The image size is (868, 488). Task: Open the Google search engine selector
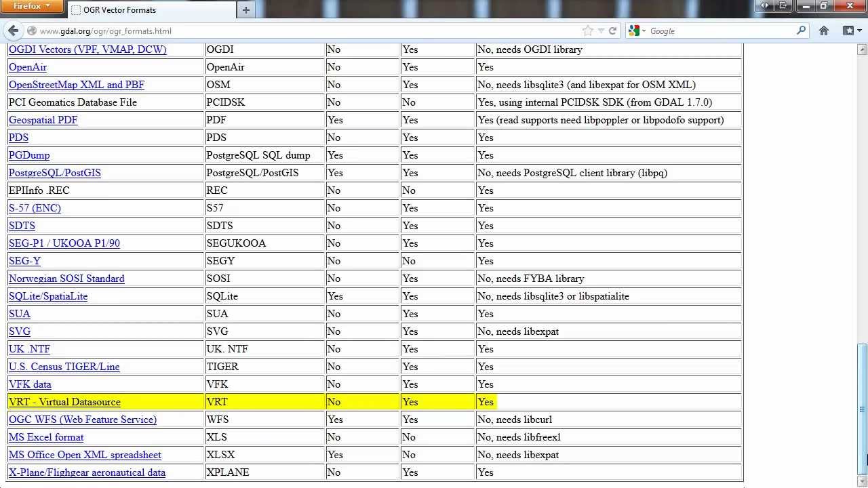635,30
